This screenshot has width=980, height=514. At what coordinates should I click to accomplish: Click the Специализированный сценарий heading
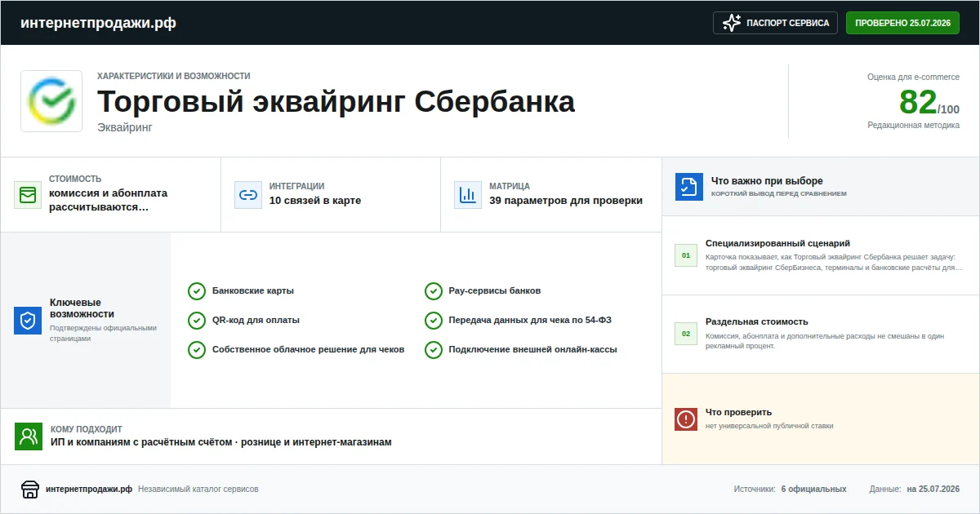[778, 243]
